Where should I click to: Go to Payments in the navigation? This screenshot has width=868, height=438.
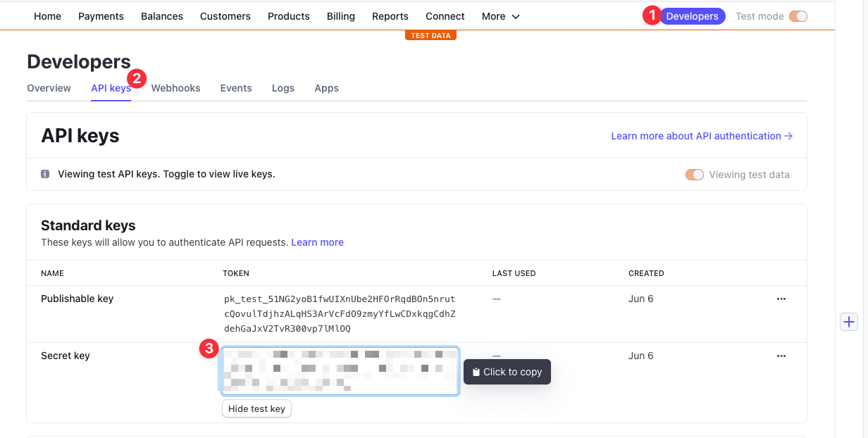pyautogui.click(x=101, y=16)
